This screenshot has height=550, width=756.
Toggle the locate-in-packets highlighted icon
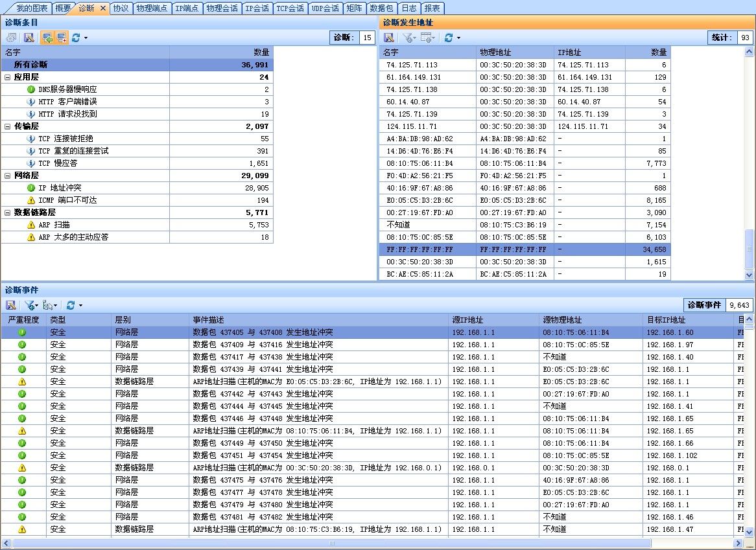[62, 38]
